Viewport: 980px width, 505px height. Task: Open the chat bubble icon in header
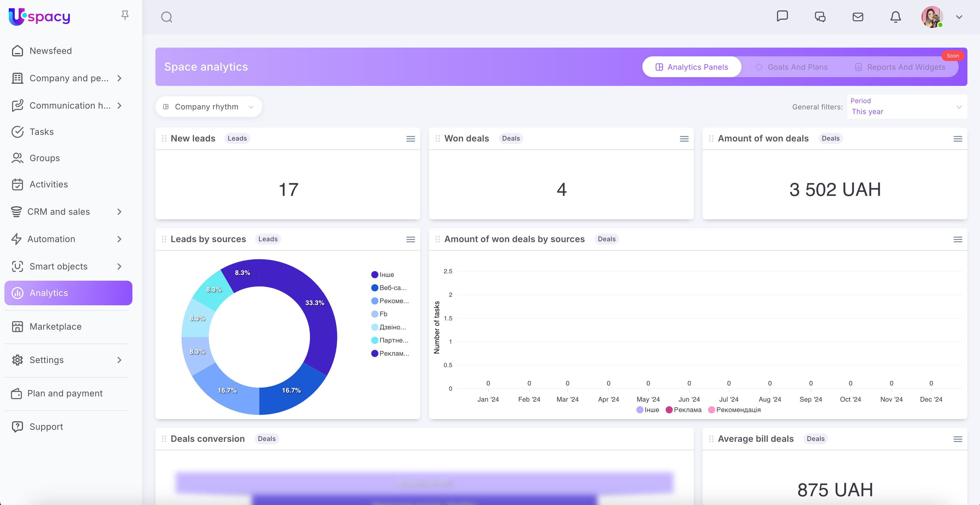point(782,16)
